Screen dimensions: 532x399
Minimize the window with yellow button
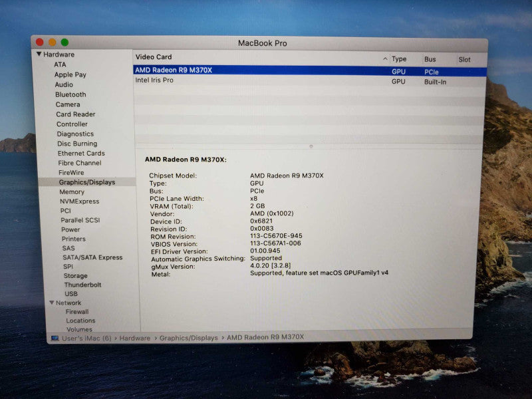(x=53, y=42)
